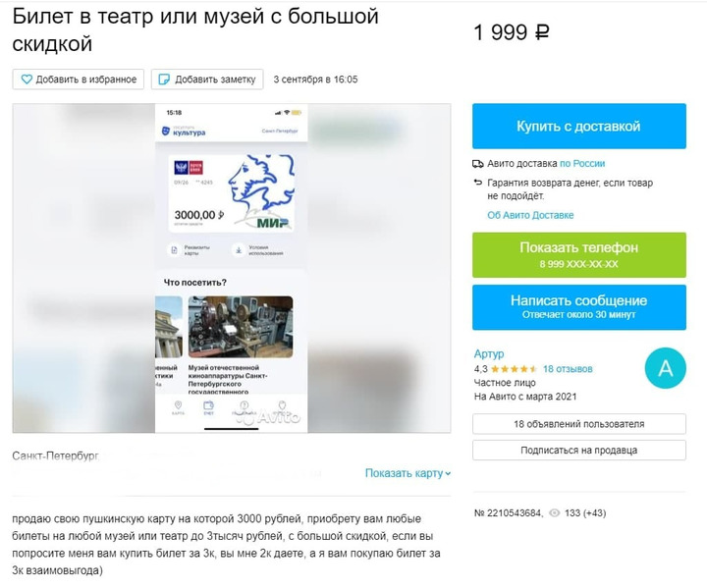Image resolution: width=707 pixels, height=588 pixels.
Task: Subscribe with Подписаться на продавца
Action: click(x=579, y=450)
